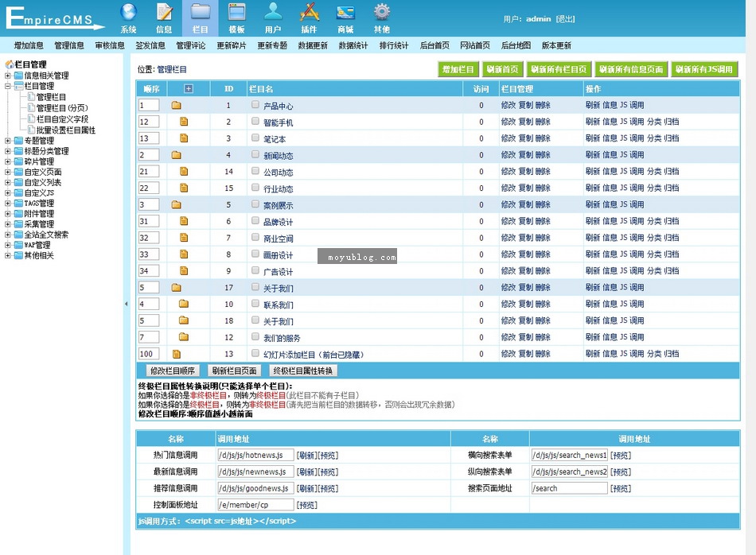Click file icon of 公司动态 row

click(184, 171)
